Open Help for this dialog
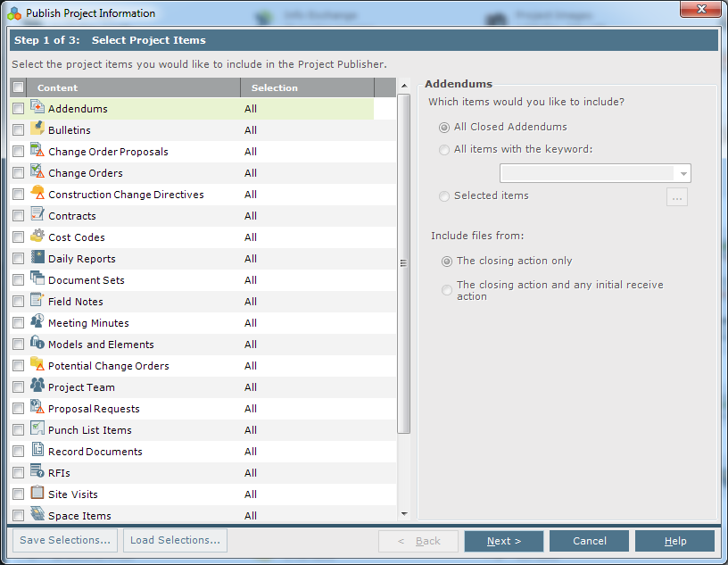728x565 pixels. coord(674,541)
